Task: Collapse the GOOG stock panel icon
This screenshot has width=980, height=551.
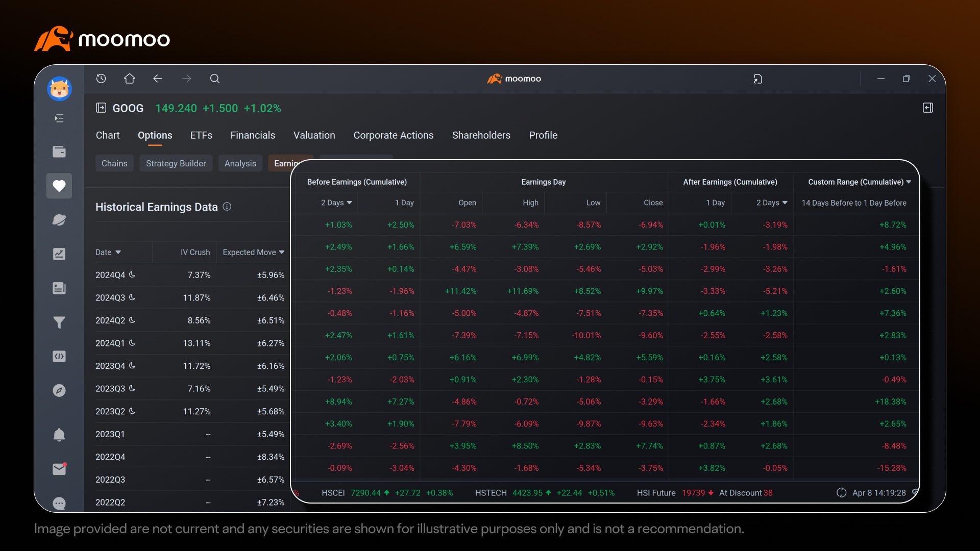Action: point(101,108)
